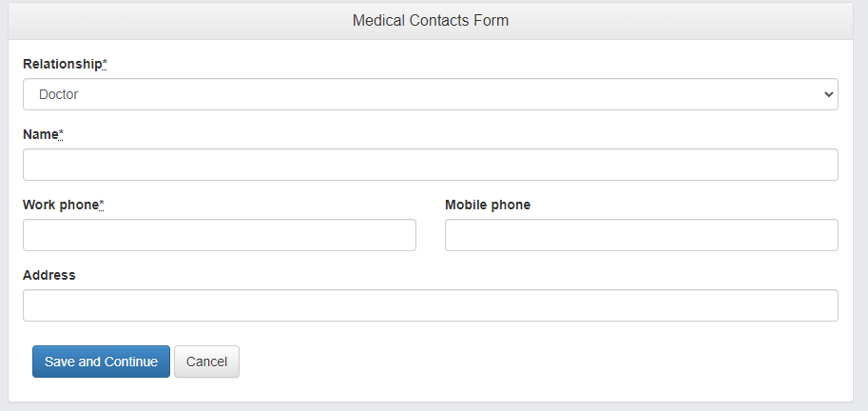Click the Address label text
Screen dimensions: 868x411
(x=48, y=275)
